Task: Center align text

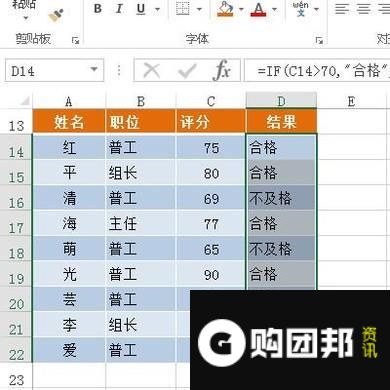Action: [x=363, y=9]
